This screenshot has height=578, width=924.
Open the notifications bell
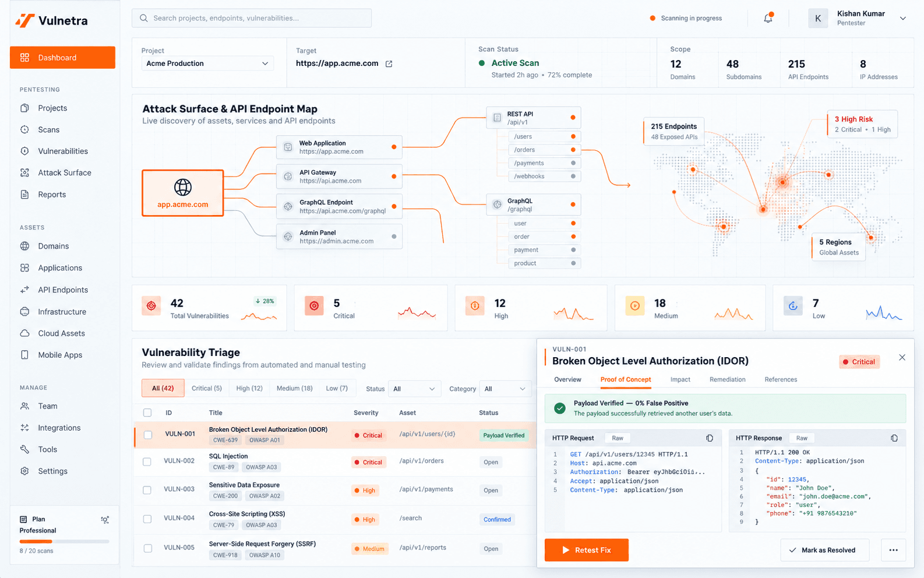pyautogui.click(x=768, y=18)
